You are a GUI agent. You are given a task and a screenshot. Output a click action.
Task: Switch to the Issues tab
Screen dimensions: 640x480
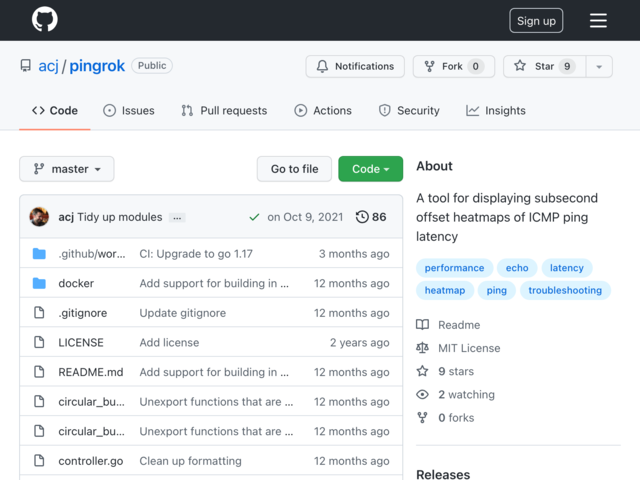click(x=129, y=111)
